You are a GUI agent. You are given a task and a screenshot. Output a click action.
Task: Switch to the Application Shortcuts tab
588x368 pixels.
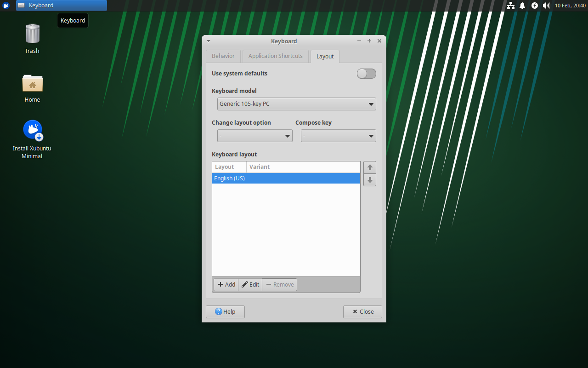[x=275, y=56]
